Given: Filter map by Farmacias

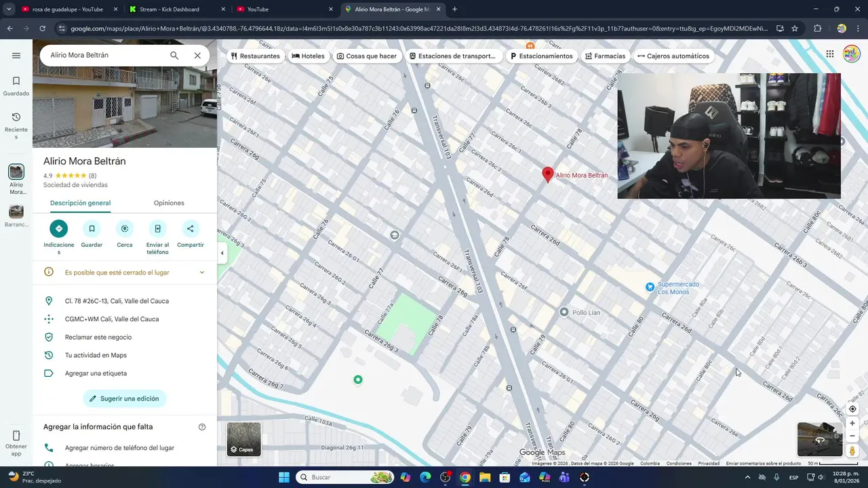Looking at the screenshot, I should (x=605, y=56).
